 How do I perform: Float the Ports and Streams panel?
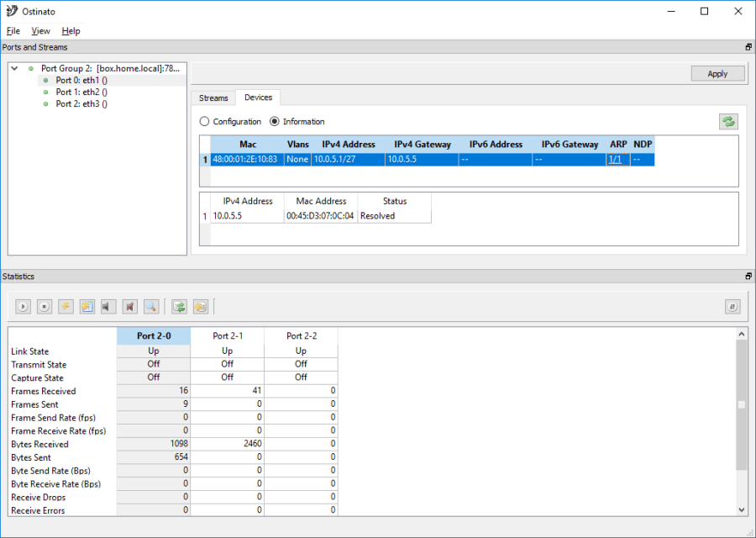tap(748, 47)
